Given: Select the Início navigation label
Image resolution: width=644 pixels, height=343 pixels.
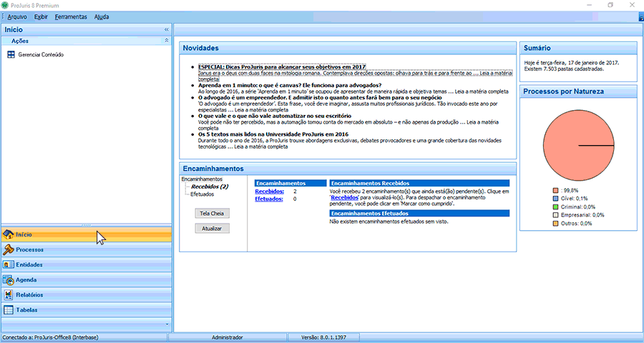Looking at the screenshot, I should pyautogui.click(x=24, y=234).
